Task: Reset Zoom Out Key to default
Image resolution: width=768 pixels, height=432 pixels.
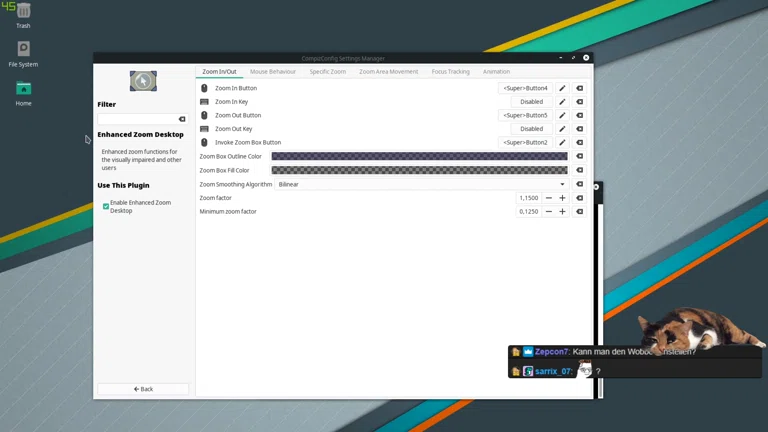Action: click(x=579, y=129)
